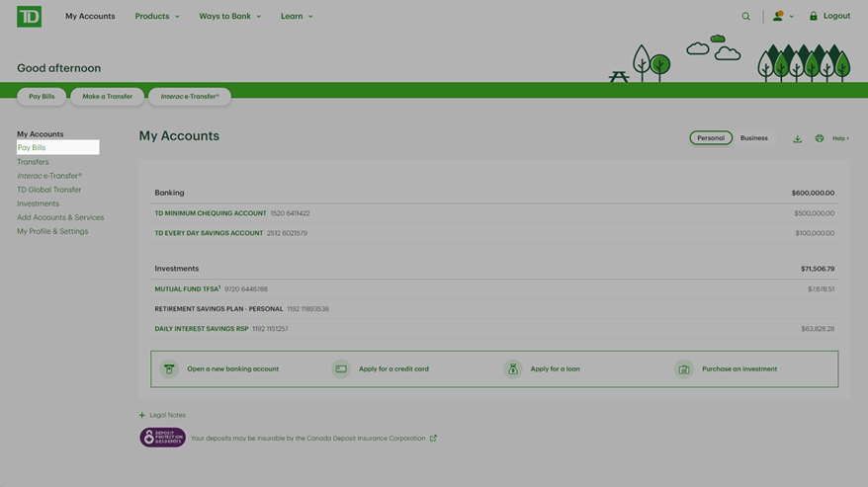Open Add Accounts & Services
The height and width of the screenshot is (487, 868).
[60, 217]
